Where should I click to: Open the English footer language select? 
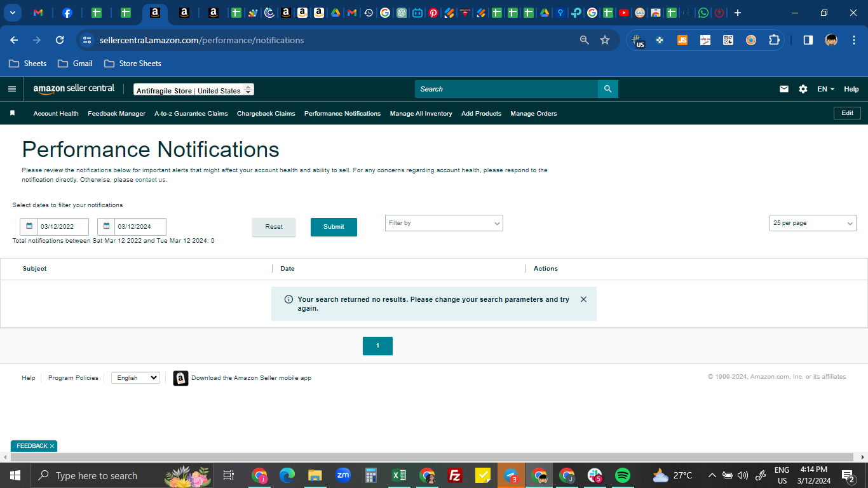[135, 377]
